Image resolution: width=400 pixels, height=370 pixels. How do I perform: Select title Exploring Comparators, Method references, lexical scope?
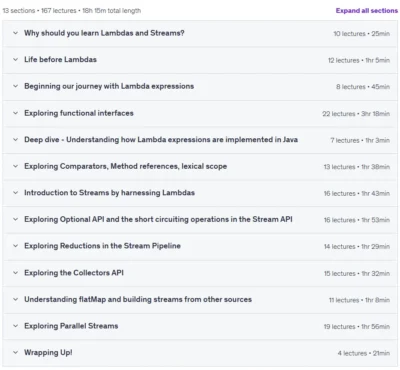coord(125,166)
